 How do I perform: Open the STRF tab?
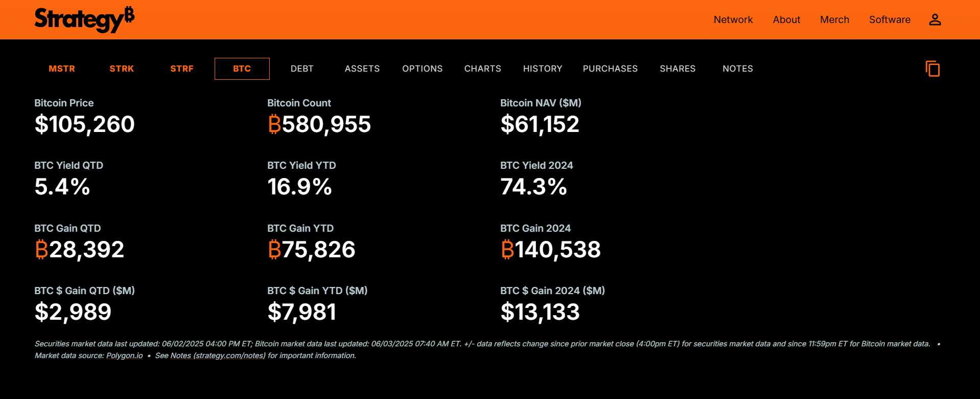(182, 69)
